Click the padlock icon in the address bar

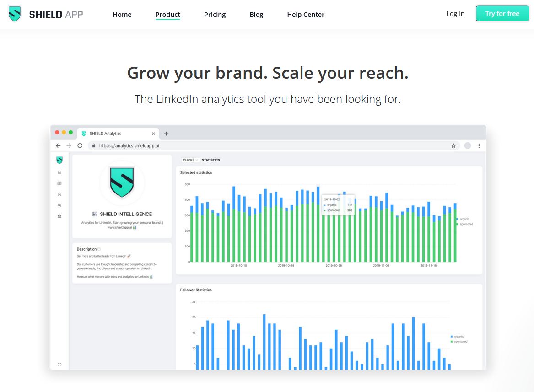pos(94,146)
